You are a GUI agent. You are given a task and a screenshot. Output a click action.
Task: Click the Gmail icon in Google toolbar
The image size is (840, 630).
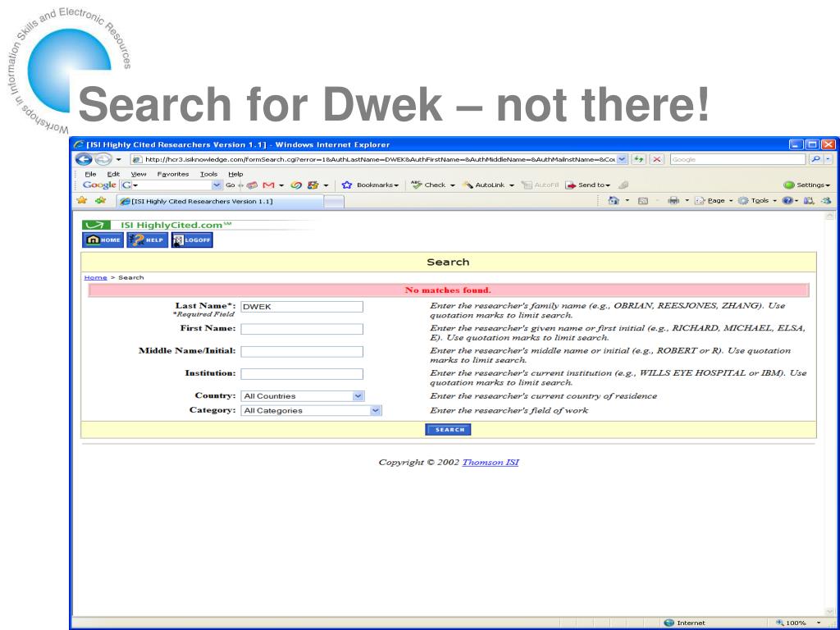tap(268, 185)
